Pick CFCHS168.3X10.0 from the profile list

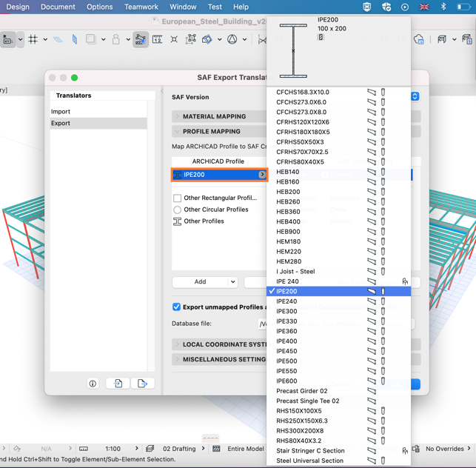point(338,92)
